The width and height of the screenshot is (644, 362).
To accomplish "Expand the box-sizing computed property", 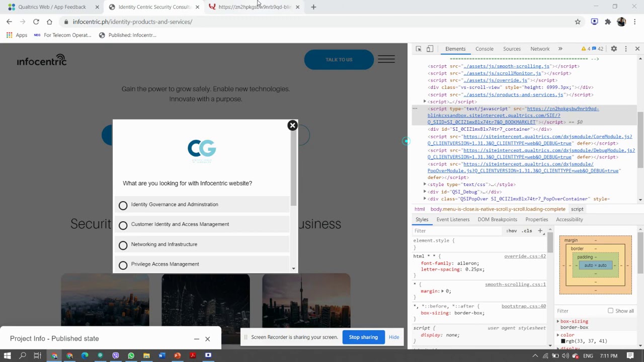I will [558, 321].
